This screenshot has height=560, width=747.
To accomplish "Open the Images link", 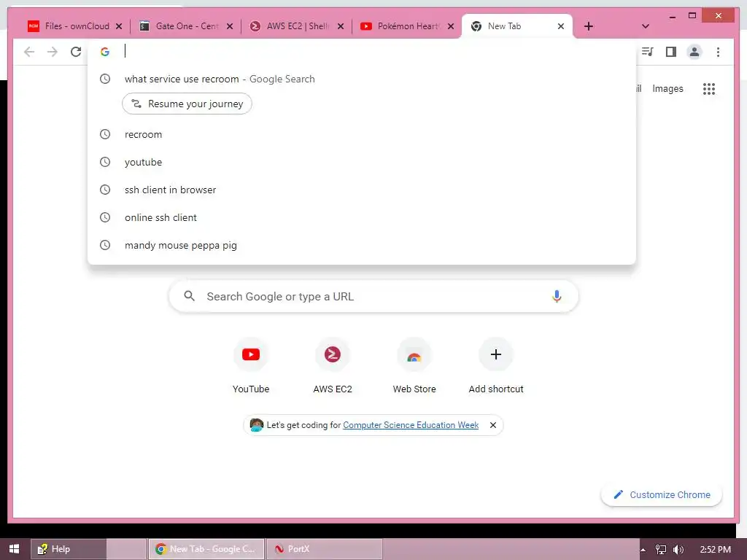I will click(x=667, y=88).
